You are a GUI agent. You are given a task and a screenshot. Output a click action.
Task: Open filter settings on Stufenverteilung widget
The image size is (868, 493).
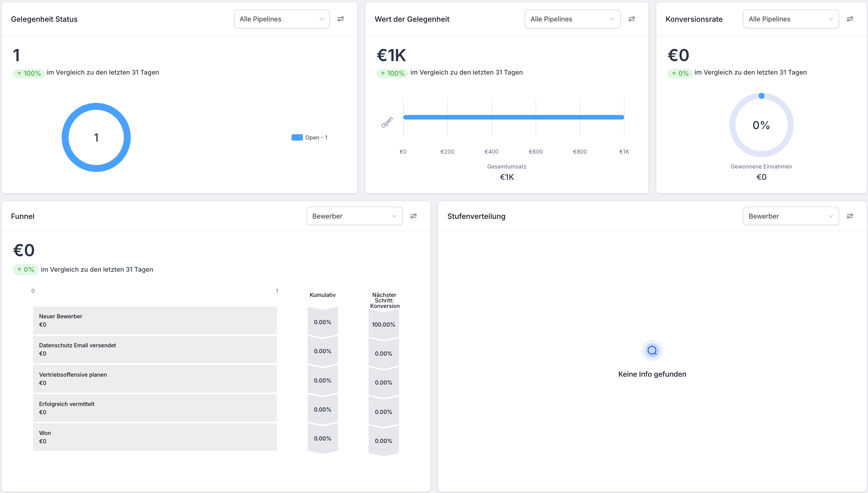click(x=850, y=216)
